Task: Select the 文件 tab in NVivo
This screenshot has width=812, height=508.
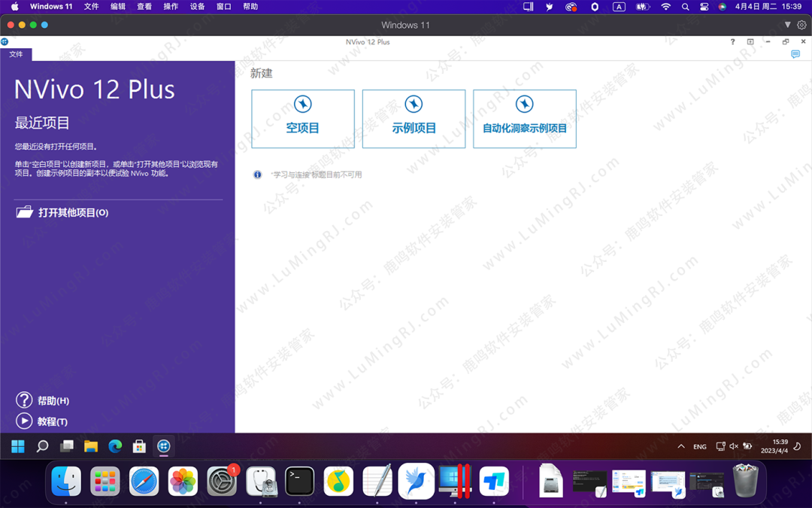Action: (x=16, y=54)
